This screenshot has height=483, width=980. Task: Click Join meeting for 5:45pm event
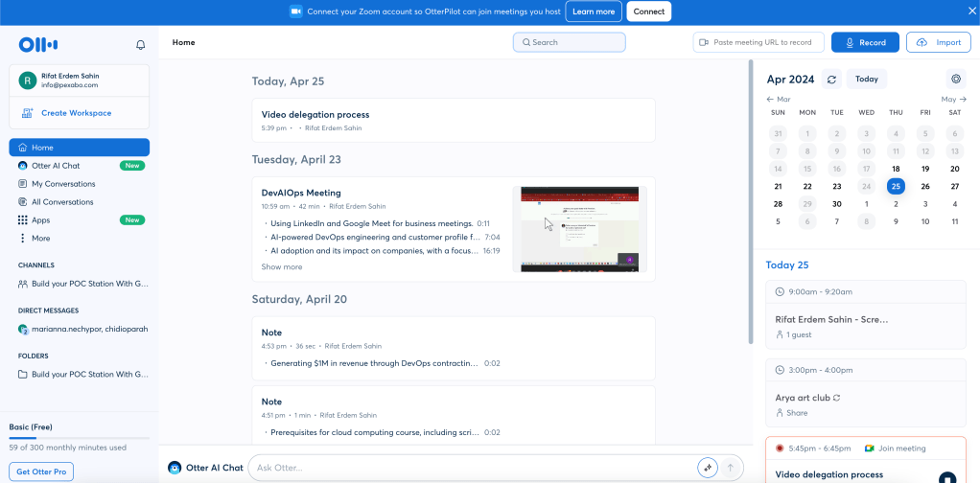[x=895, y=448]
